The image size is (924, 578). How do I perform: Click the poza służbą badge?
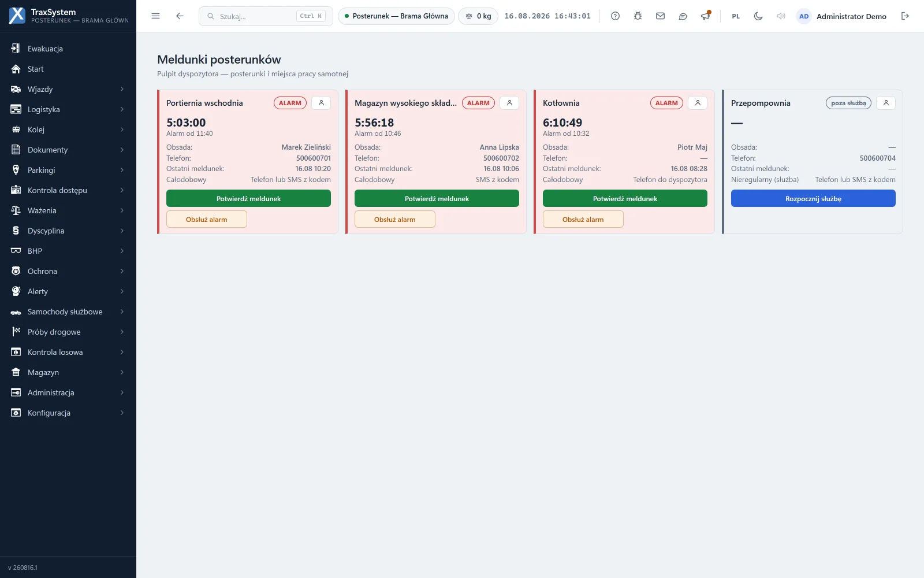point(848,103)
